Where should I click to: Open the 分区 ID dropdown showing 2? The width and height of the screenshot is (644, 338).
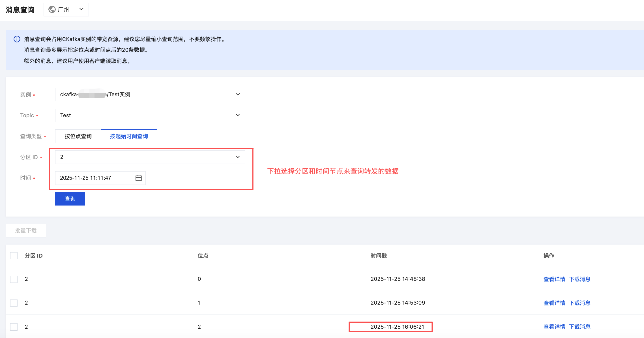150,157
